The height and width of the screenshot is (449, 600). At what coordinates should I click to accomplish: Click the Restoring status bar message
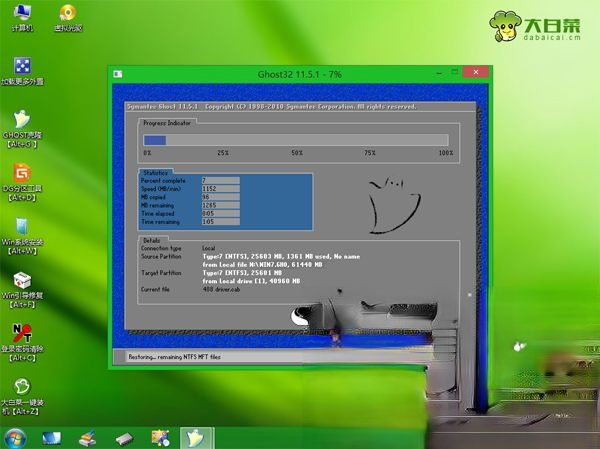(x=174, y=357)
